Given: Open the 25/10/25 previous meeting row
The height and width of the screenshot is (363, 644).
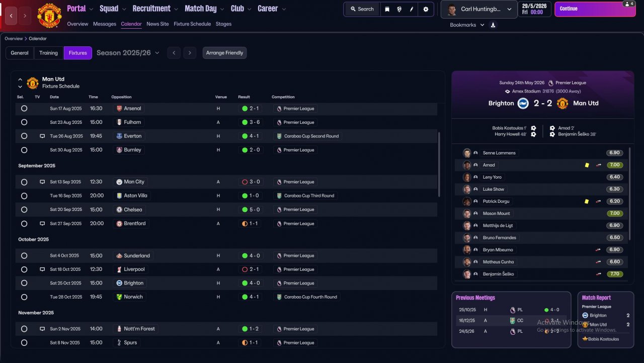Looking at the screenshot, I should tap(511, 310).
